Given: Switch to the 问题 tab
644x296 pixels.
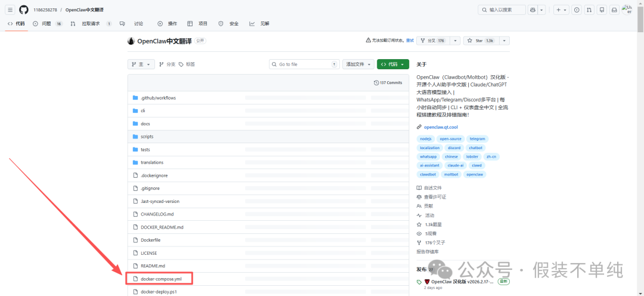Looking at the screenshot, I should [48, 24].
